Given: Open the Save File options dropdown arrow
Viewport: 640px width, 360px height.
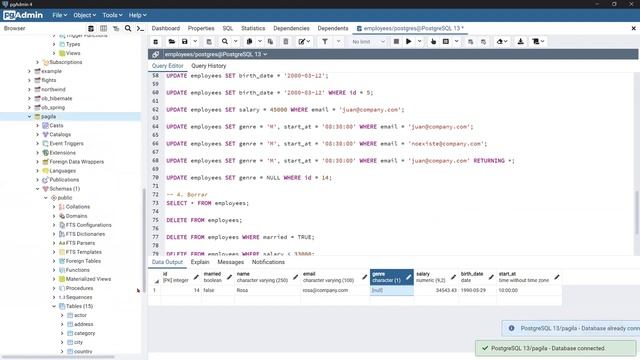Looking at the screenshot, I should (x=195, y=42).
